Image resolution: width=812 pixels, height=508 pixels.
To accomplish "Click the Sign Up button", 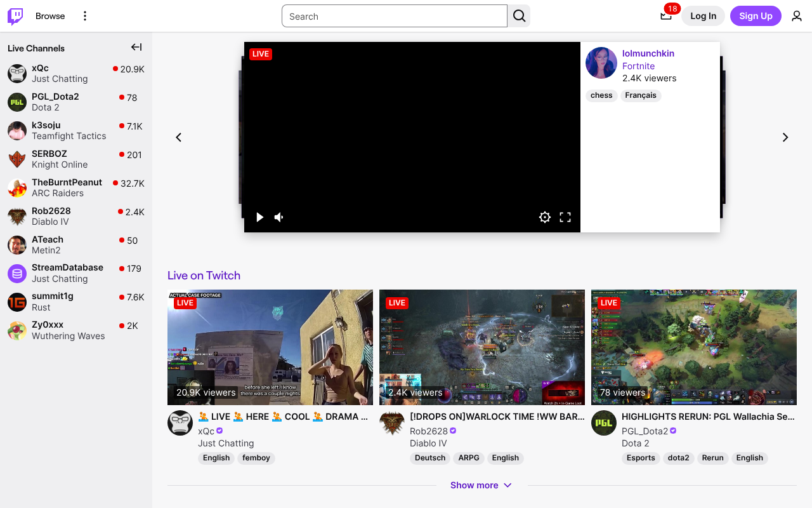I will click(x=756, y=16).
